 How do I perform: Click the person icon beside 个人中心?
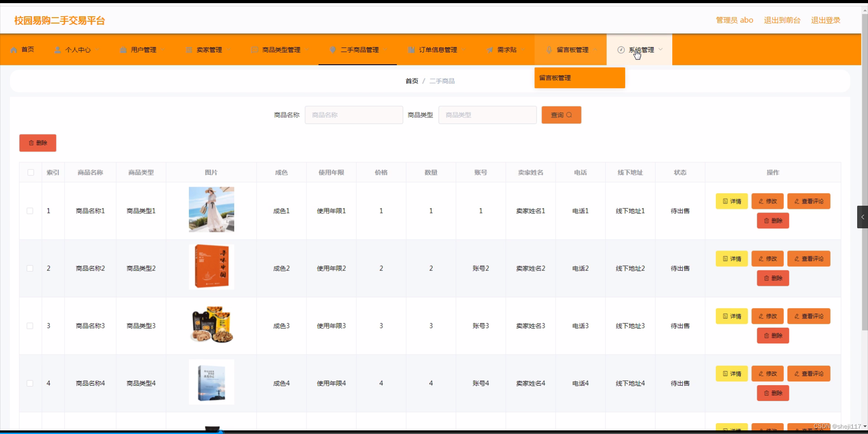pyautogui.click(x=57, y=50)
